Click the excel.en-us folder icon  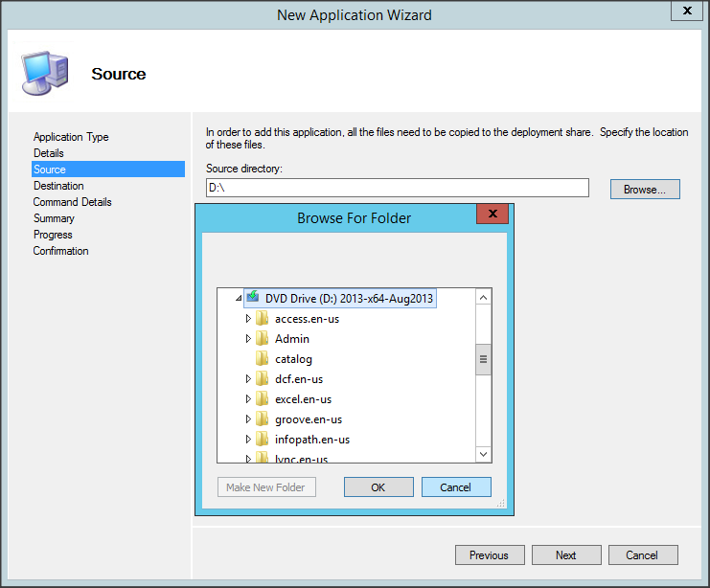tap(262, 399)
